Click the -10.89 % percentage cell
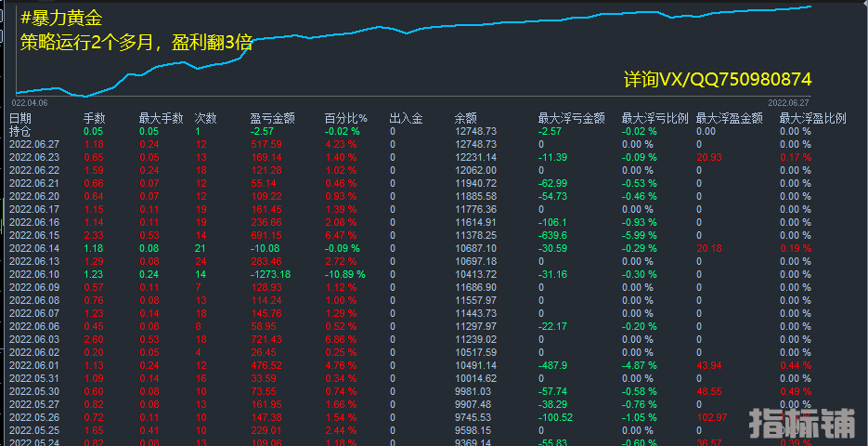Image resolution: width=868 pixels, height=446 pixels. click(x=344, y=274)
